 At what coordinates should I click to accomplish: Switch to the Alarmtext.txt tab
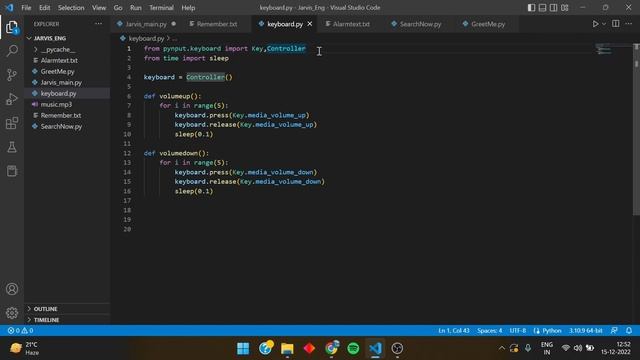click(x=351, y=24)
